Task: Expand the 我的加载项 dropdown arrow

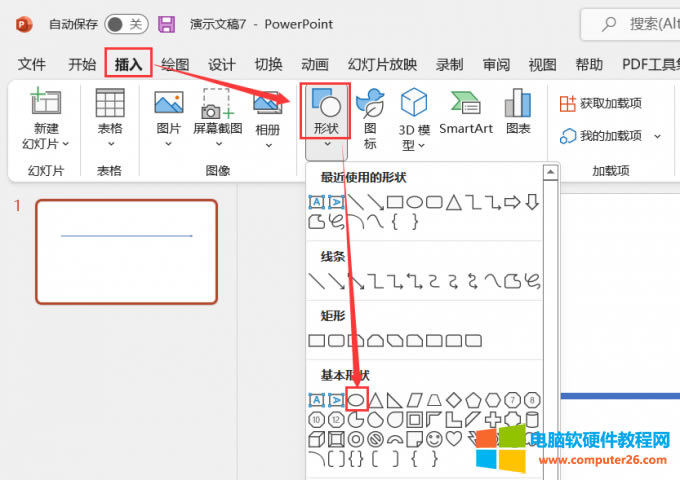Action: point(657,136)
